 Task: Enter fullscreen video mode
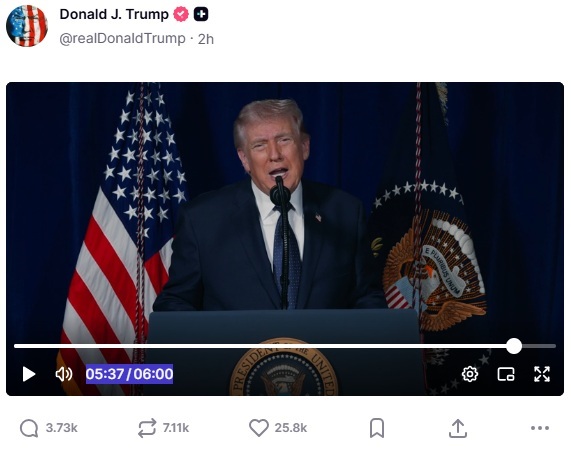542,374
